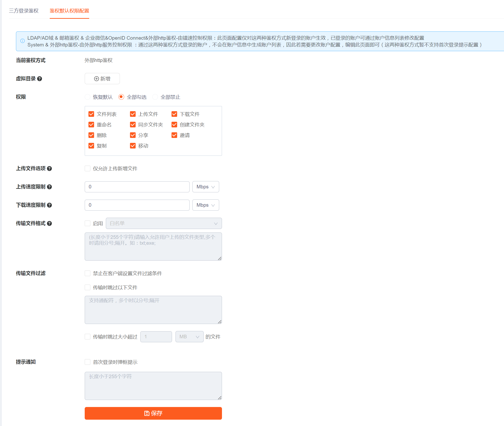Expand the 白名单 file format dropdown
The image size is (504, 426).
tap(164, 224)
